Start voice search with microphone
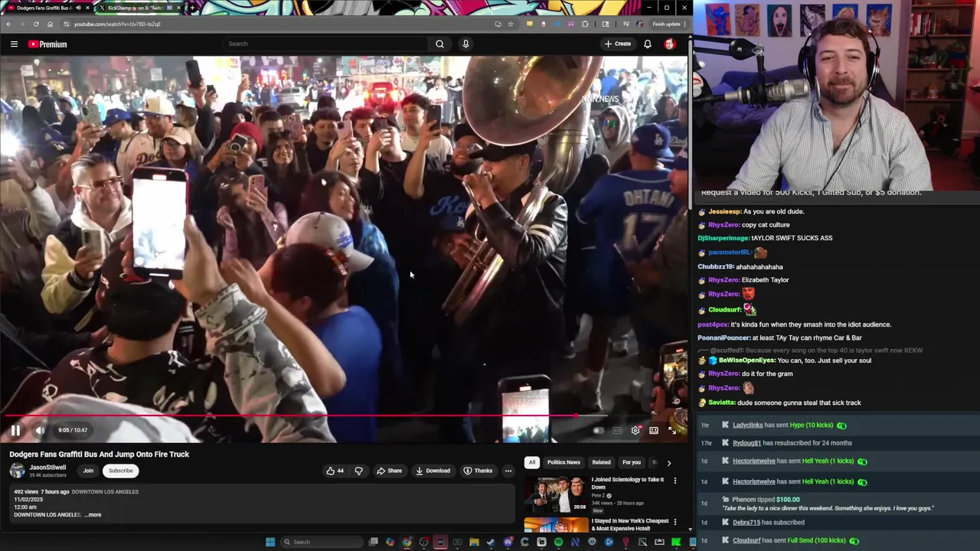The width and height of the screenshot is (980, 551). [465, 44]
